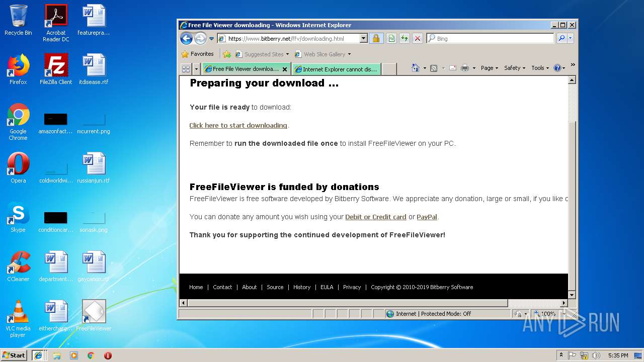Image resolution: width=644 pixels, height=362 pixels.
Task: Go back with the IE Back arrow
Action: (x=186, y=38)
